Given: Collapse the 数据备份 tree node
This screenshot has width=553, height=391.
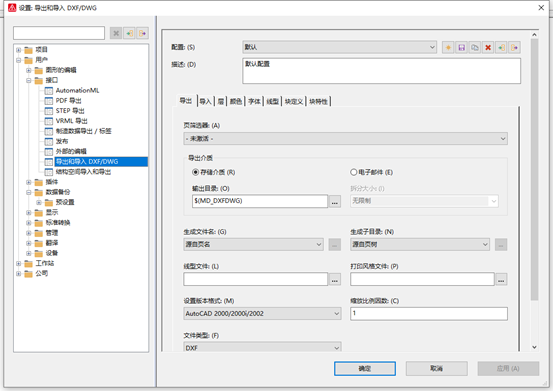Looking at the screenshot, I should pos(29,193).
